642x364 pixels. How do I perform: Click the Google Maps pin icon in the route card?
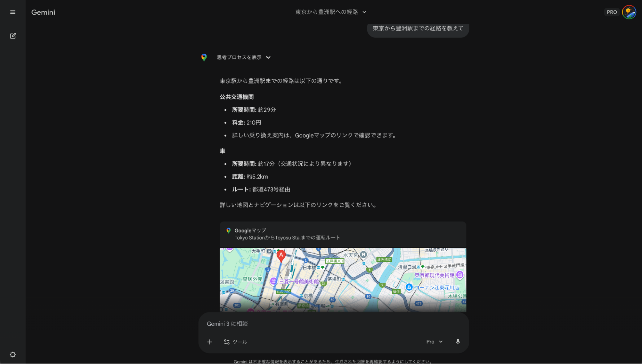click(229, 230)
